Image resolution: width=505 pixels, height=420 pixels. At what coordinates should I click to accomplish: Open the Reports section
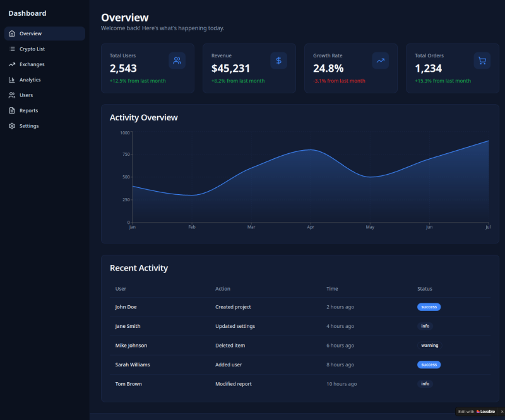45,111
